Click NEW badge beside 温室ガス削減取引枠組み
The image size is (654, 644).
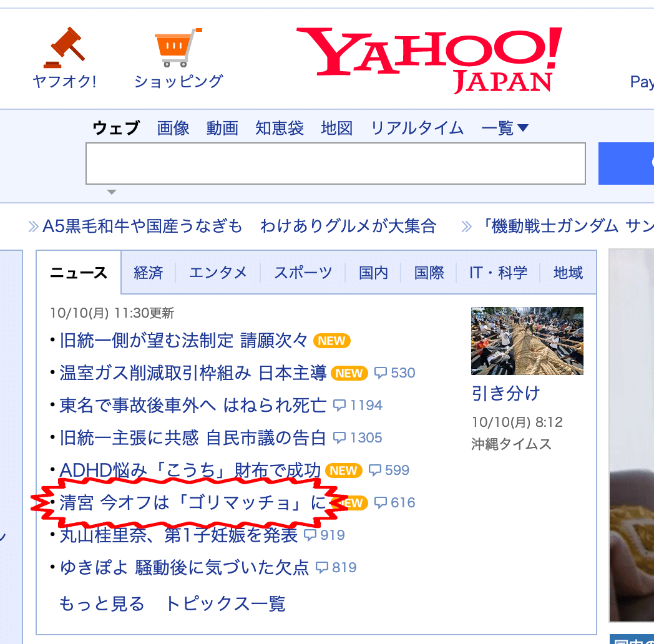(x=349, y=373)
